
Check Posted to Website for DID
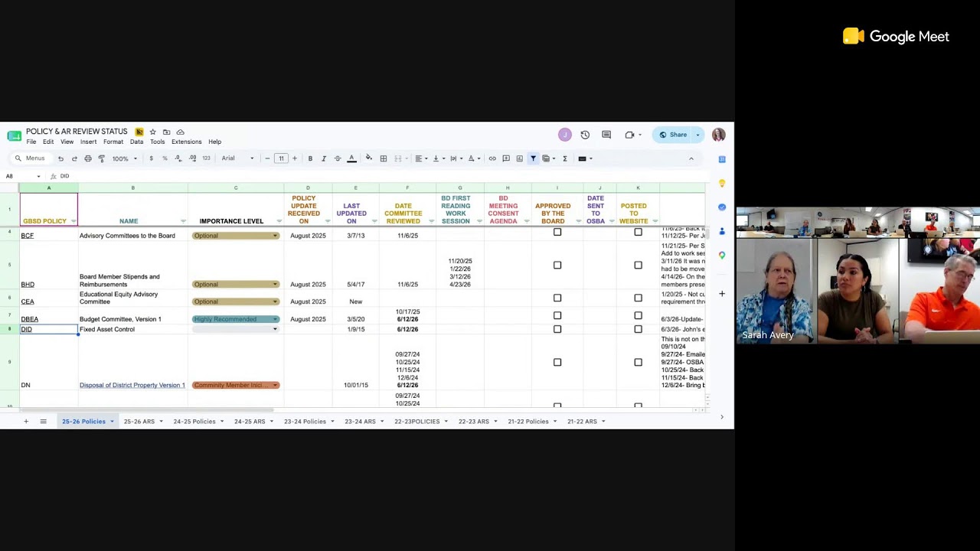click(638, 329)
